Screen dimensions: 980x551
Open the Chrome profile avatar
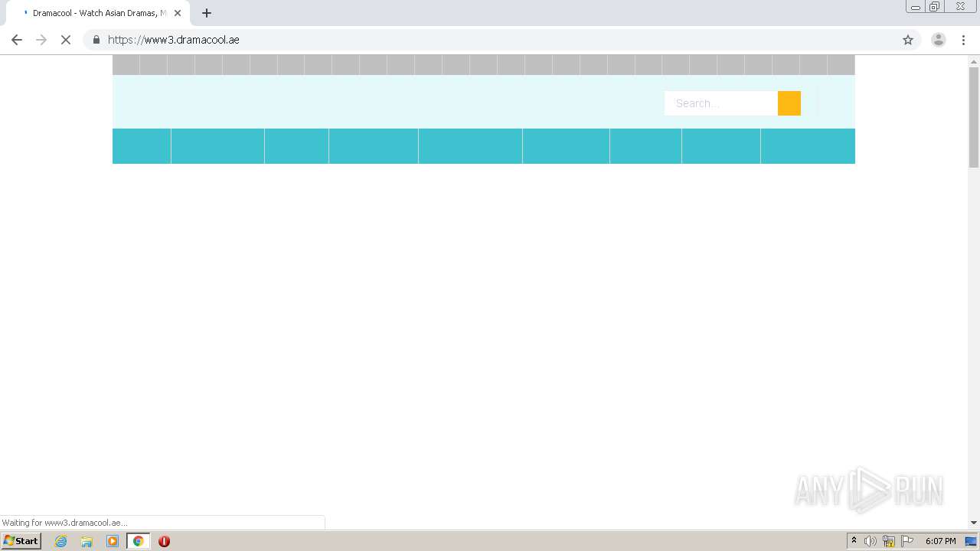(x=939, y=40)
